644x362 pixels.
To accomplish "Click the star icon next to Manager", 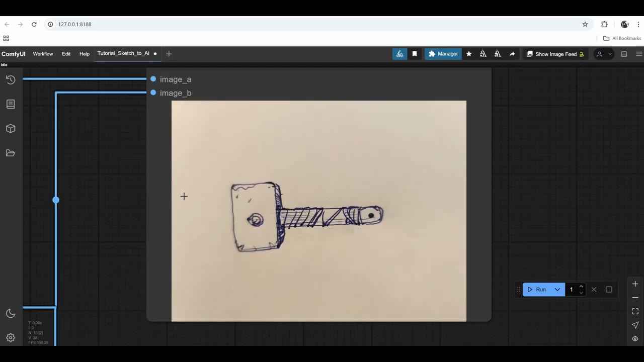I will tap(469, 54).
